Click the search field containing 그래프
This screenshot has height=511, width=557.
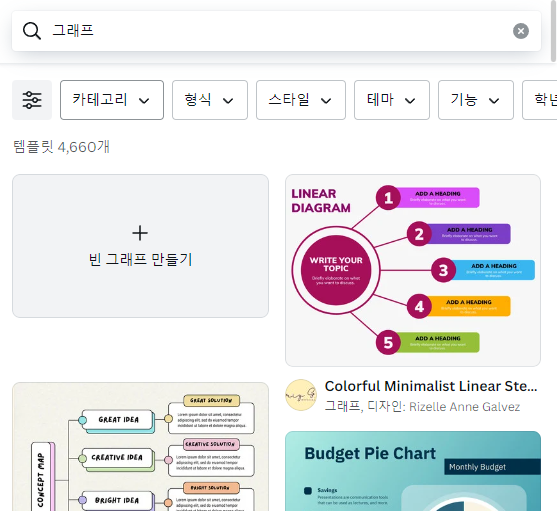click(276, 31)
